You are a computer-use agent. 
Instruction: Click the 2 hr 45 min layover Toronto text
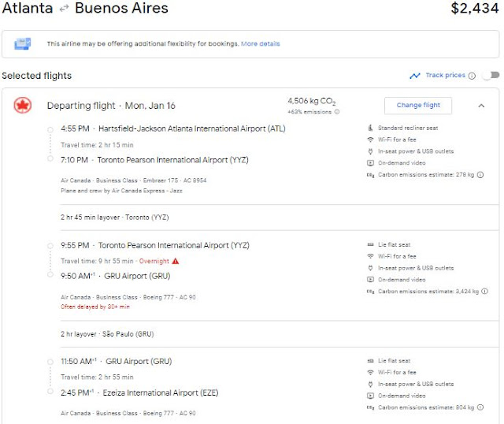[x=115, y=218]
